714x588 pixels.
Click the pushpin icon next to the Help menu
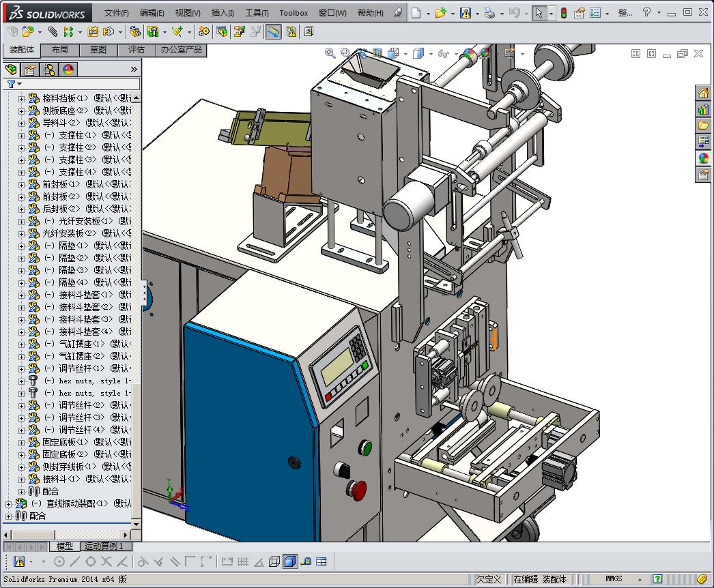point(398,12)
